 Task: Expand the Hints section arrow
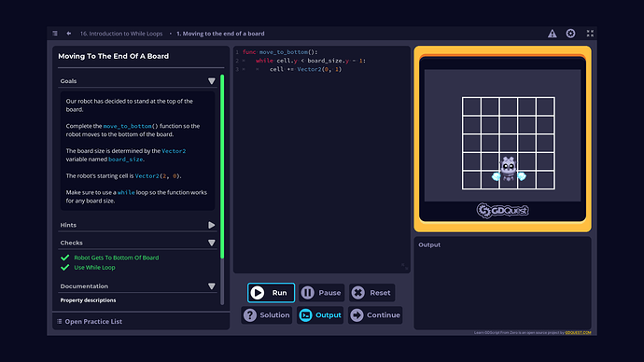pos(212,225)
